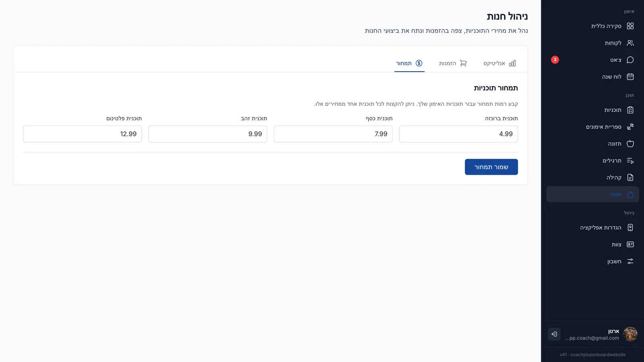This screenshot has height=362, width=644.
Task: Navigate to ספריית אימונים menu entry
Action: point(592,127)
